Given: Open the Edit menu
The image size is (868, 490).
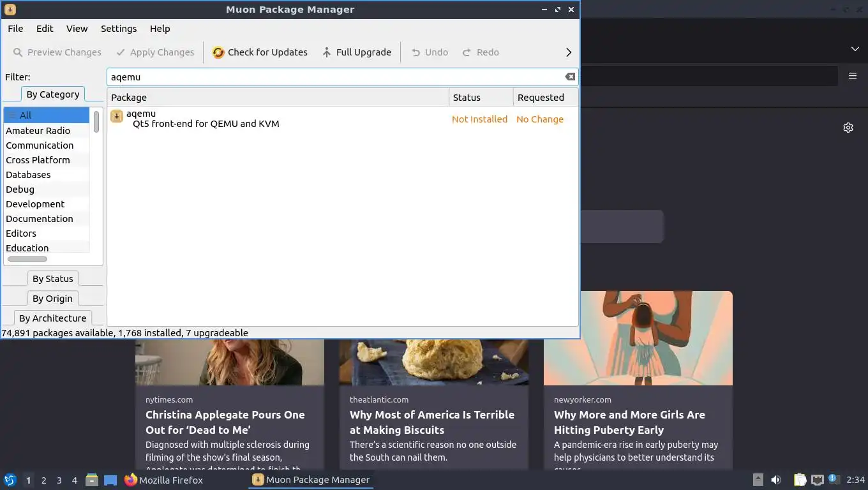Looking at the screenshot, I should [x=45, y=29].
